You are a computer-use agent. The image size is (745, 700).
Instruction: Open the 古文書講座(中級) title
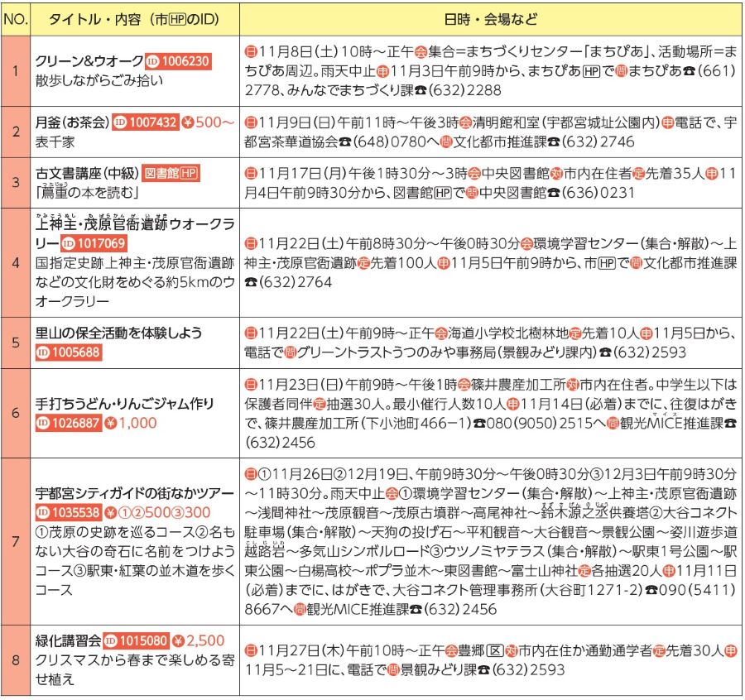[87, 174]
